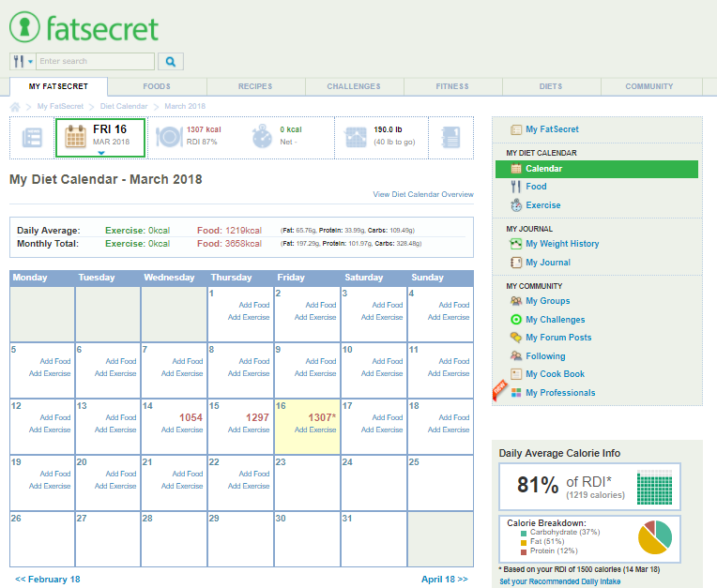Open Exercise in sidebar menu

click(x=542, y=205)
